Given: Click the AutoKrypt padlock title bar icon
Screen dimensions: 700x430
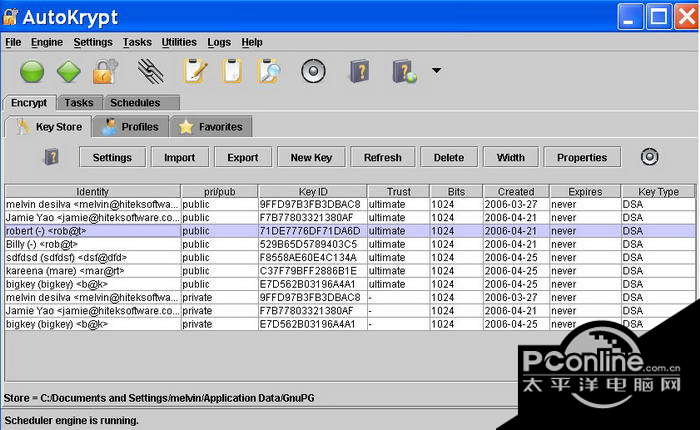Looking at the screenshot, I should pos(11,17).
